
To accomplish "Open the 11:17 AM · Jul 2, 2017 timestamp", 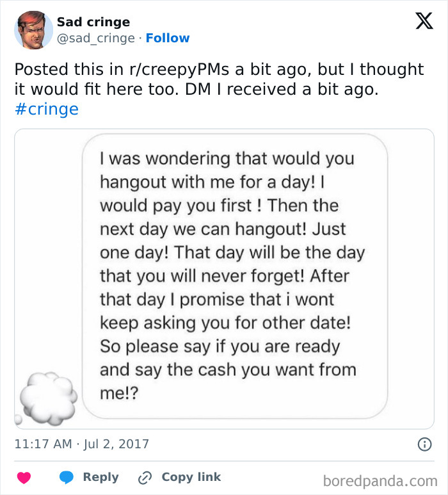I will (x=82, y=444).
